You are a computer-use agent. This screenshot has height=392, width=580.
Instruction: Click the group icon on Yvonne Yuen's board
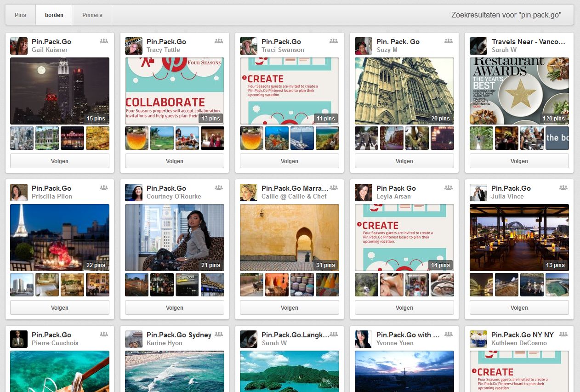[449, 335]
